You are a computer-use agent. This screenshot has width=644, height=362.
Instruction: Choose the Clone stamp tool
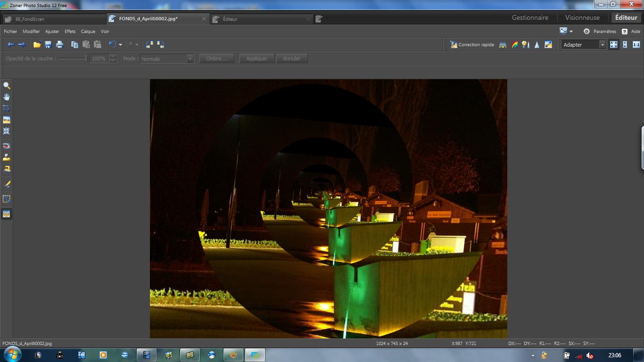point(7,157)
